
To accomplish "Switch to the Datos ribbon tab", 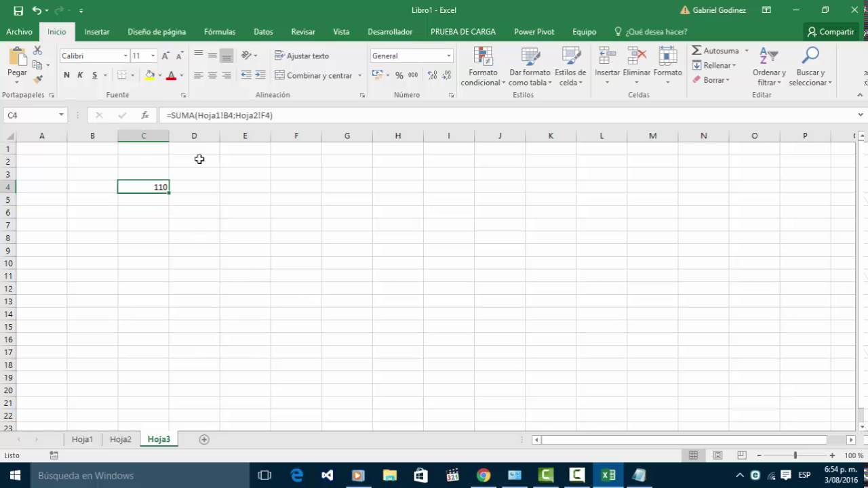I will 263,32.
